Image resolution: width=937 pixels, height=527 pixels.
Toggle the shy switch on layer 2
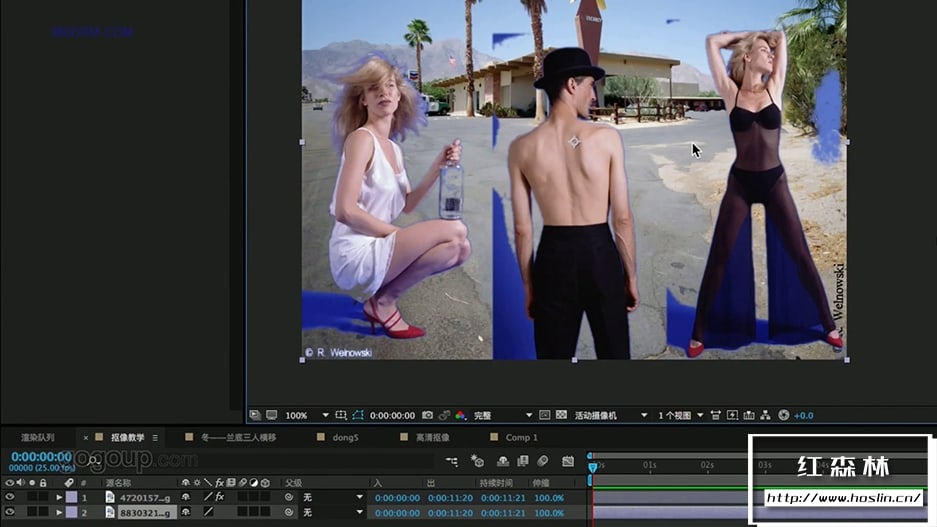[x=186, y=513]
